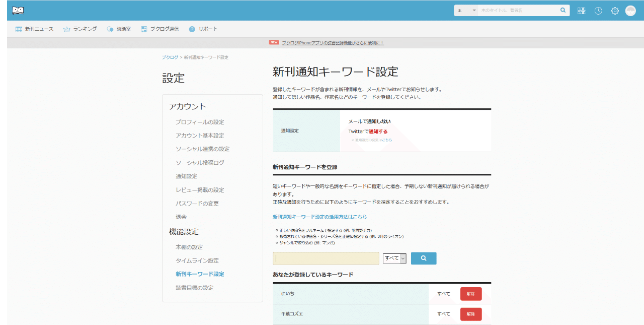Click the speech bubble icon beside 談話室
This screenshot has width=644, height=325.
coord(110,29)
